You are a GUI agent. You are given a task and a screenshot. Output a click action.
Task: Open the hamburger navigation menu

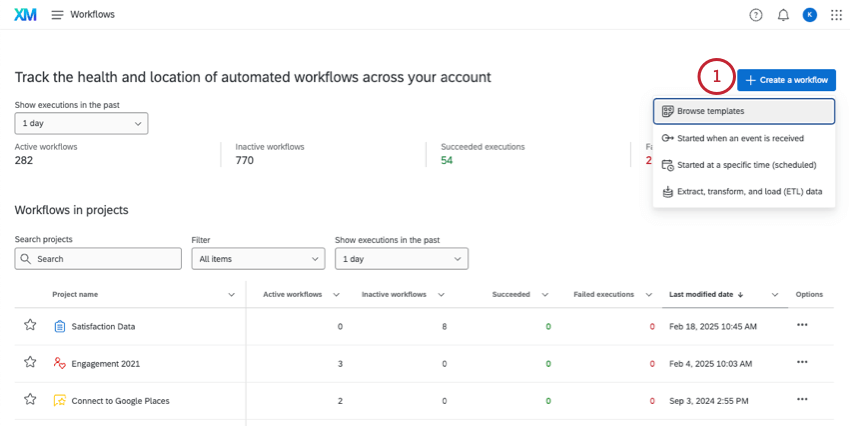tap(57, 15)
